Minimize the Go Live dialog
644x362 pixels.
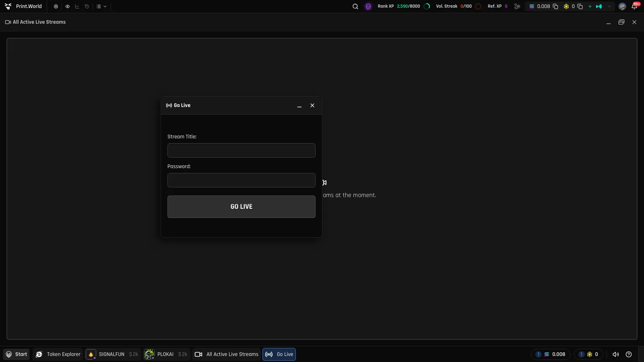299,106
